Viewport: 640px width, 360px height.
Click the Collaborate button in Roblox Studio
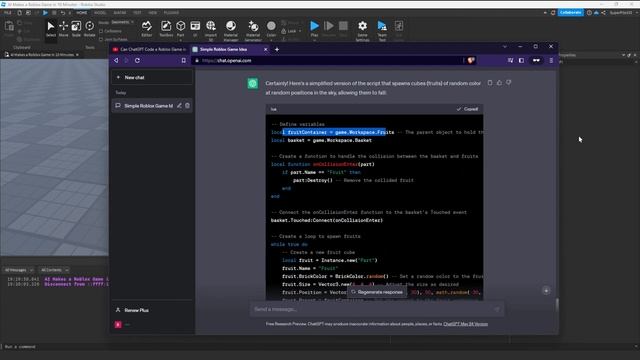tap(571, 13)
